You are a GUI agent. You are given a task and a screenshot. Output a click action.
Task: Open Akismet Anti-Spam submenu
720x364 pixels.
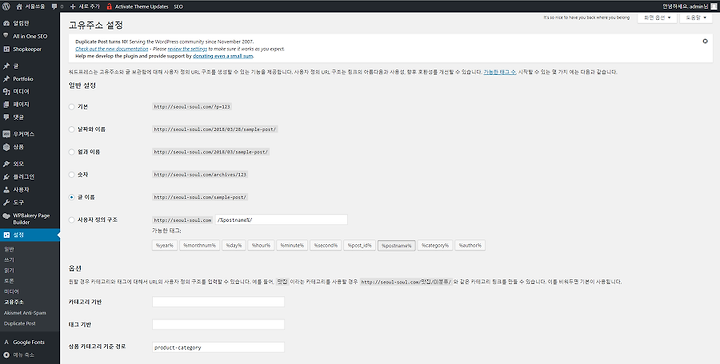pyautogui.click(x=25, y=313)
